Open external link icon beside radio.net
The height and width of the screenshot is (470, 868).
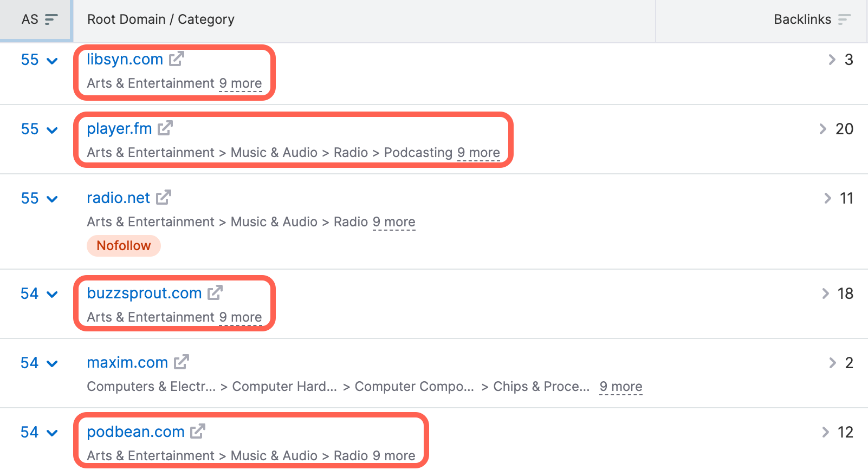point(164,197)
